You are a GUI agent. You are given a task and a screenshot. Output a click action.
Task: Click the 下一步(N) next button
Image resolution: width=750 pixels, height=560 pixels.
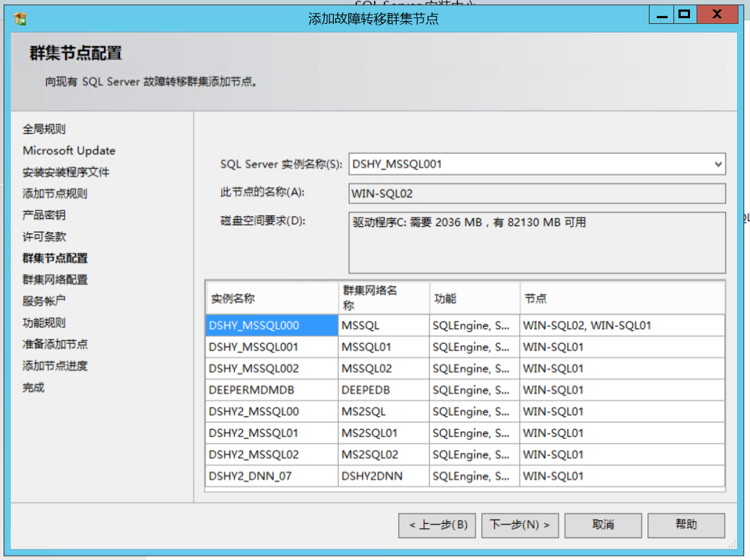coord(520,525)
